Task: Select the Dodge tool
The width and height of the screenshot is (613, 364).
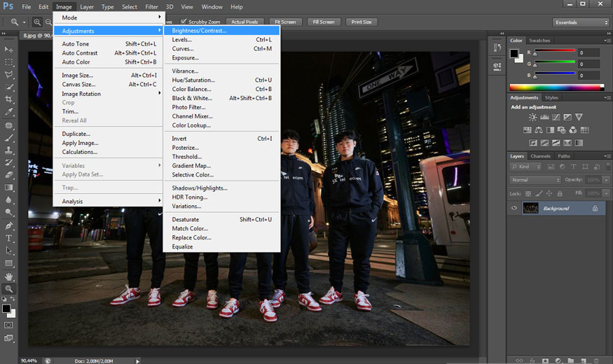Action: [8, 213]
